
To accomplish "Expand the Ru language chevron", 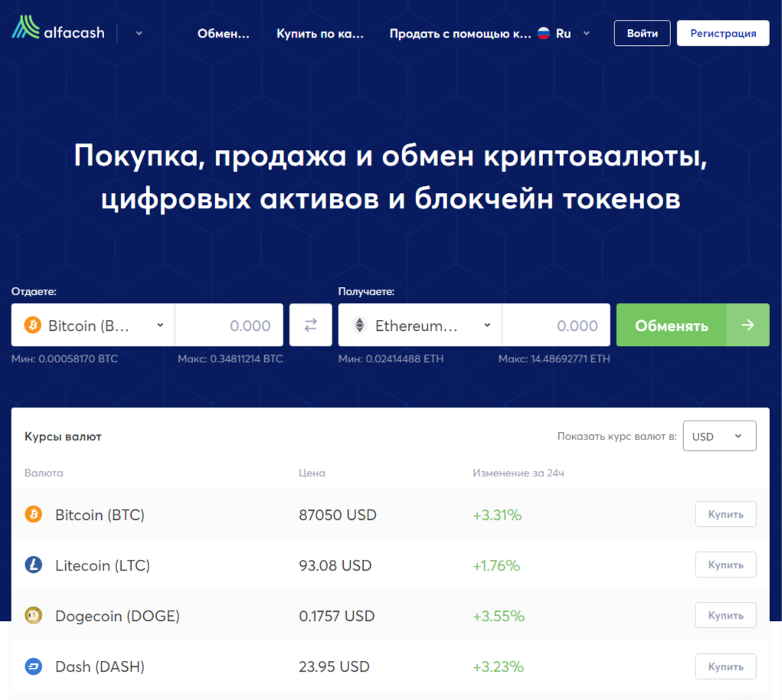I will (x=587, y=34).
